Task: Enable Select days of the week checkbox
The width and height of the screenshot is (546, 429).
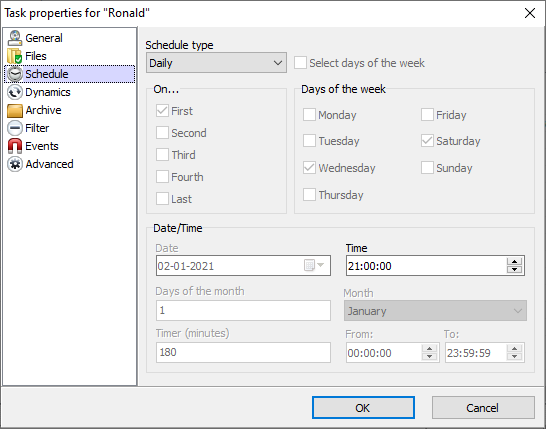Action: [x=300, y=63]
